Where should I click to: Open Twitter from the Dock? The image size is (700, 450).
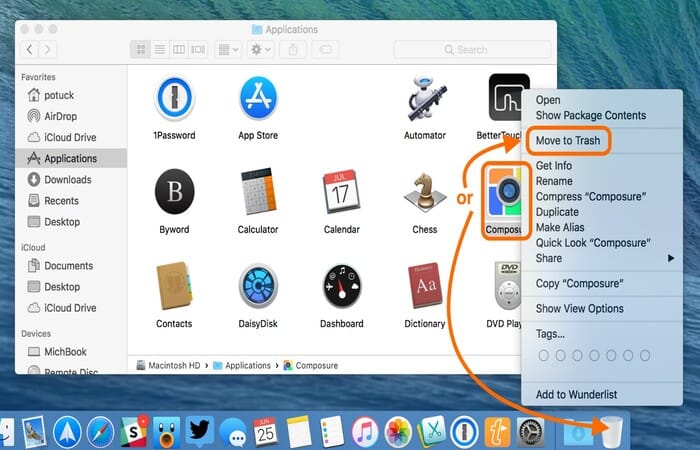tap(199, 432)
